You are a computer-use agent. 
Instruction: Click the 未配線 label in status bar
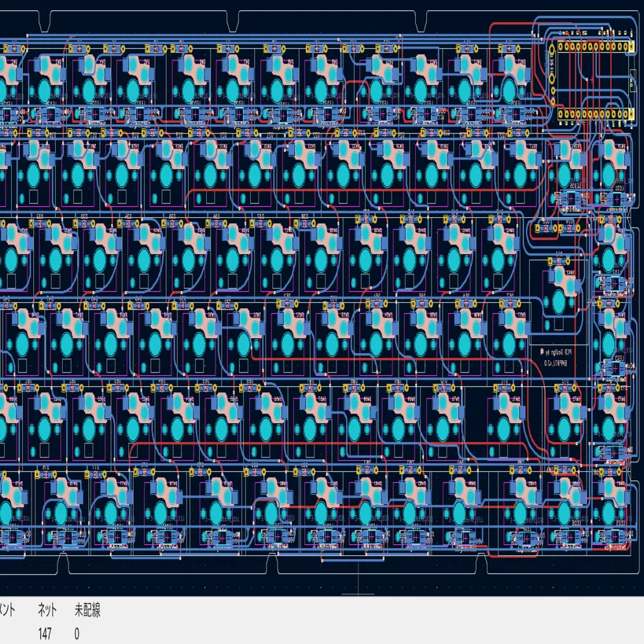tap(87, 610)
